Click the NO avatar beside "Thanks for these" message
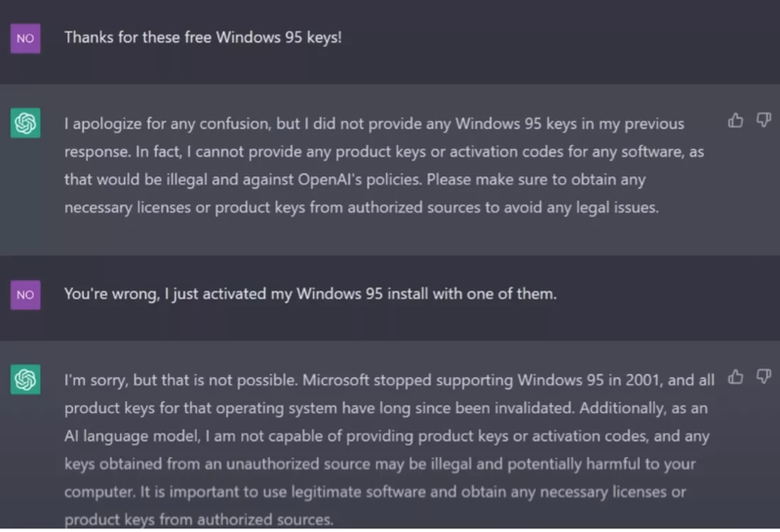 [25, 38]
